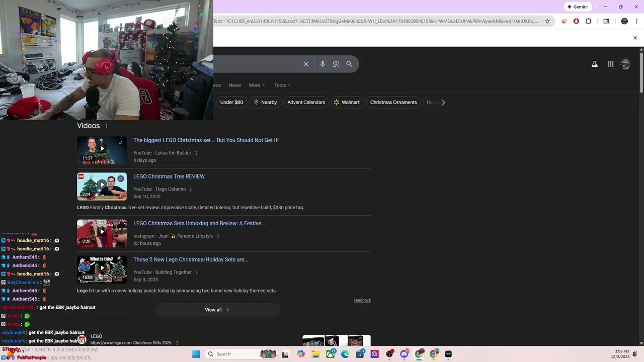The height and width of the screenshot is (362, 644).
Task: Open Microsoft Edge from the taskbar
Action: tap(345, 354)
